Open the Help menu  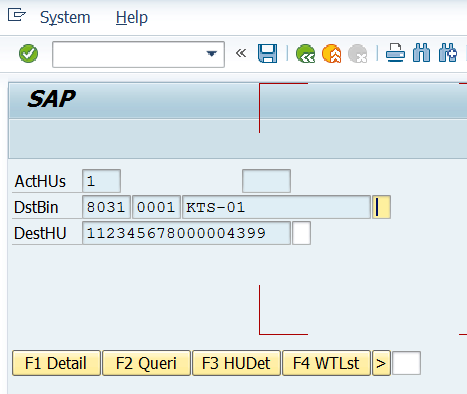click(x=132, y=17)
